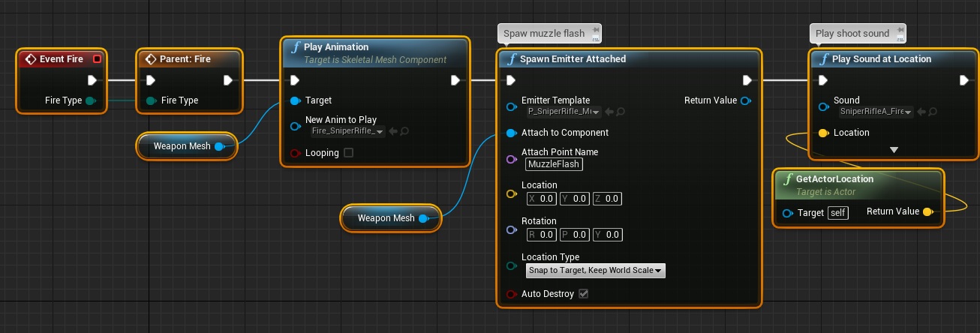Click the Event Fire delegate output pin

97,58
